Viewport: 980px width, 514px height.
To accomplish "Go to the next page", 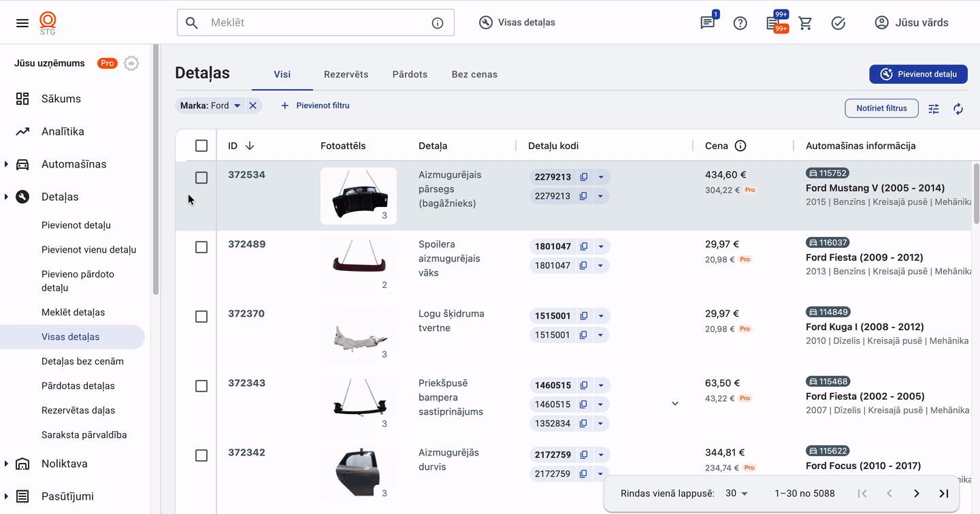I will click(x=917, y=494).
